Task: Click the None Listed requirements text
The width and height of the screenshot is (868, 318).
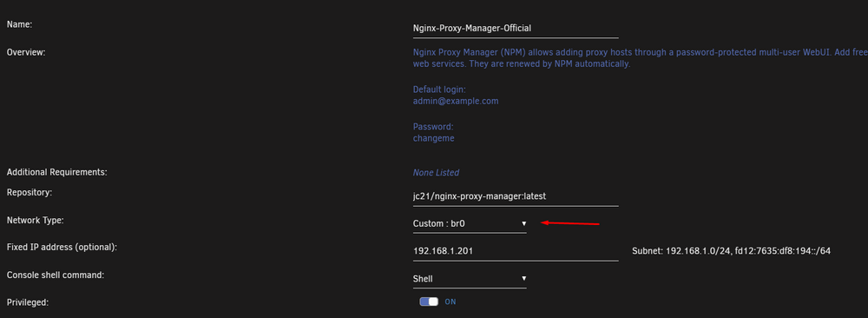Action: [x=436, y=173]
